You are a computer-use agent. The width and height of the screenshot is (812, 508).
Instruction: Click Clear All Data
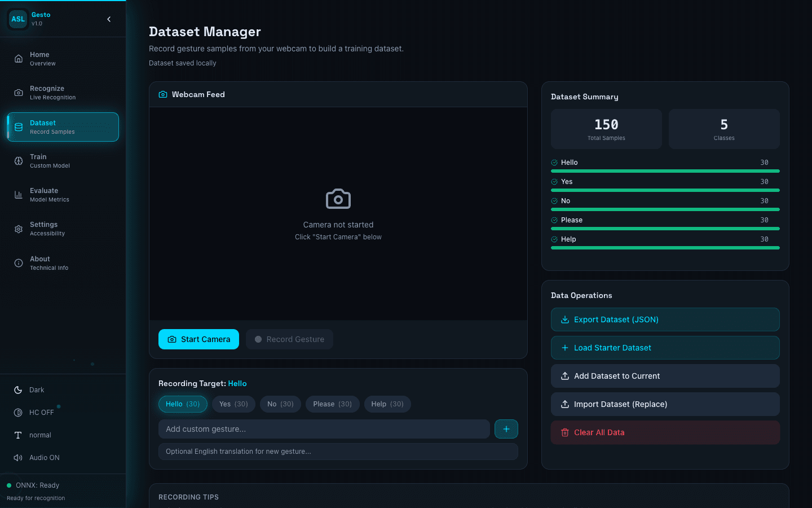[665, 432]
